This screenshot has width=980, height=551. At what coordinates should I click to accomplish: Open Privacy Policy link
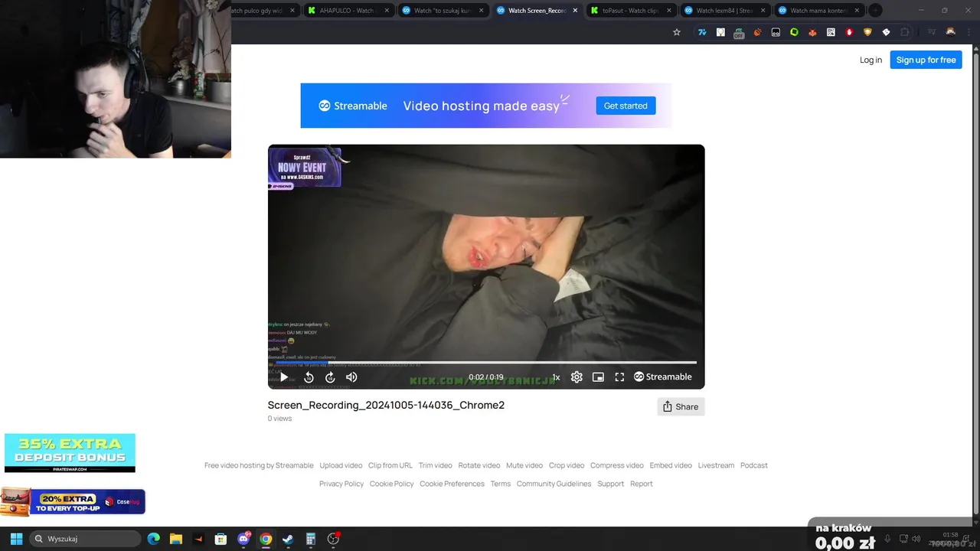(x=341, y=484)
